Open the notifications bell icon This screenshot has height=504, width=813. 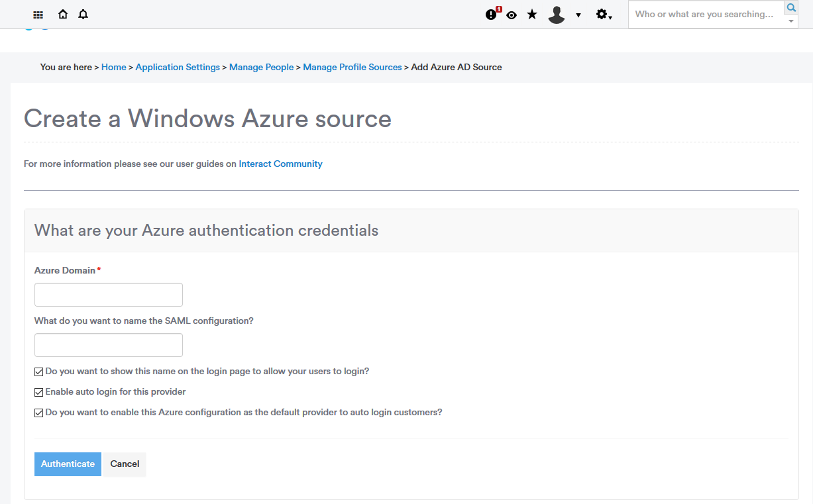click(83, 14)
